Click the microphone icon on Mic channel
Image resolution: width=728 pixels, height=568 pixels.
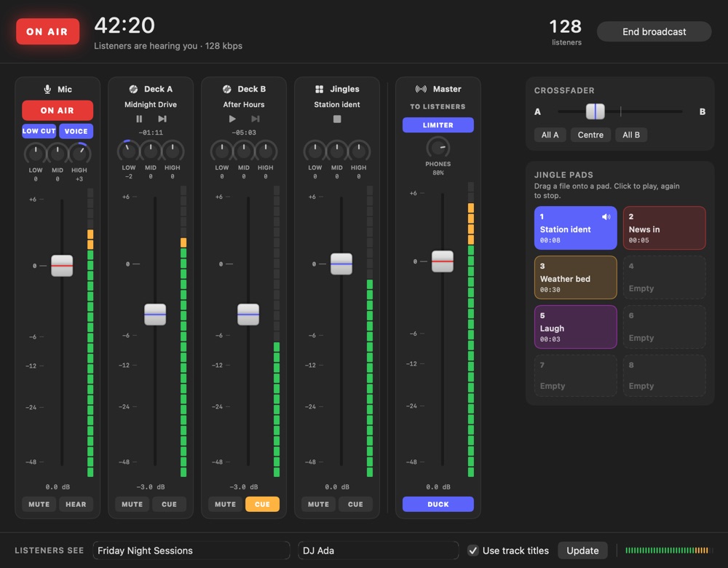point(47,89)
